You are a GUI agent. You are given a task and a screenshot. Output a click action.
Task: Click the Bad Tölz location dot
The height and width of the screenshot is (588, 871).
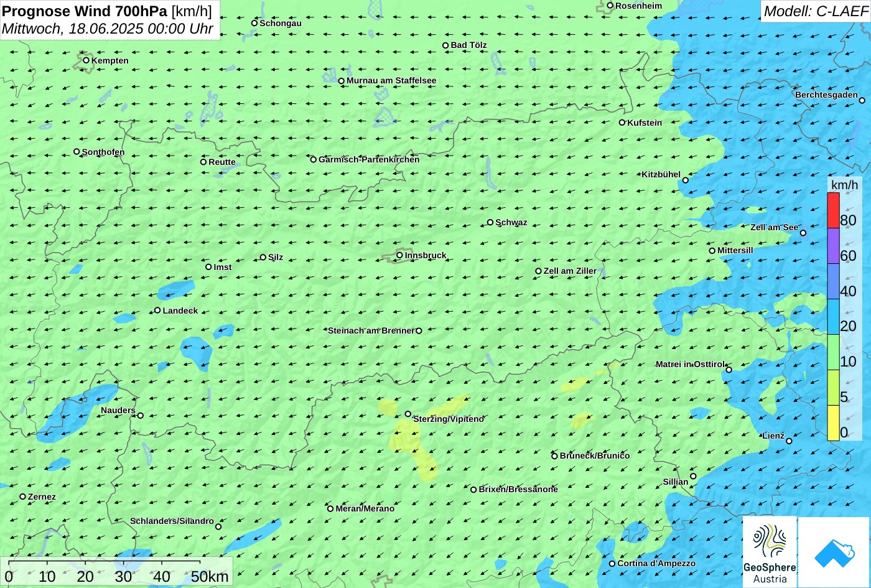click(445, 45)
